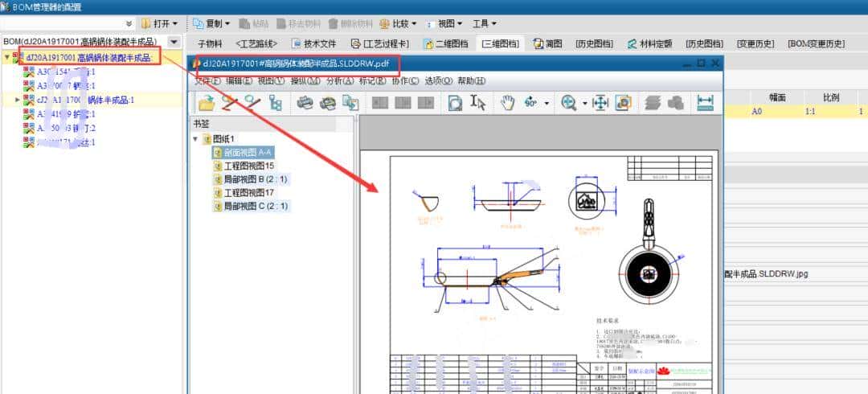Open the 文件(F) menu in PDF viewer

click(x=207, y=81)
